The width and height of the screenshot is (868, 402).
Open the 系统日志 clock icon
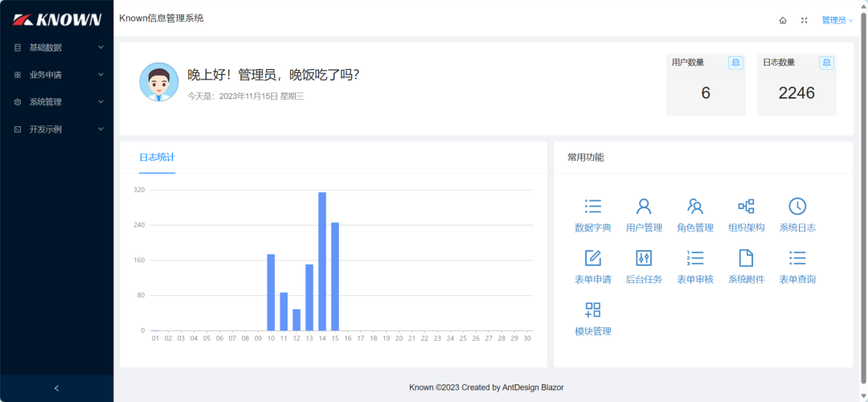[x=796, y=207]
